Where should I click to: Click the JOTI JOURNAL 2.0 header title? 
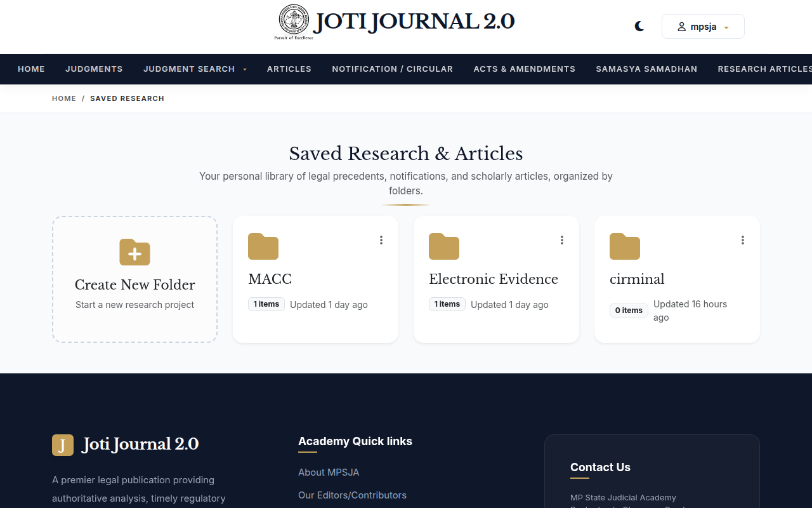pyautogui.click(x=414, y=22)
